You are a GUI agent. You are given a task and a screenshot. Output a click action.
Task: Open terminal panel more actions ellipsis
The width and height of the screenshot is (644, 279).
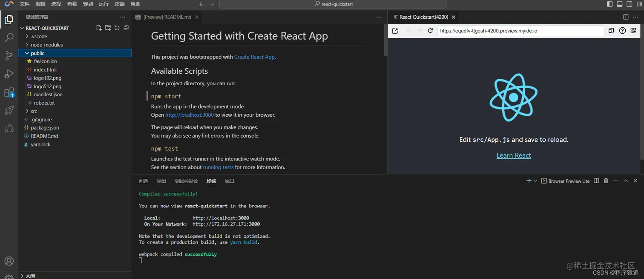tap(616, 181)
